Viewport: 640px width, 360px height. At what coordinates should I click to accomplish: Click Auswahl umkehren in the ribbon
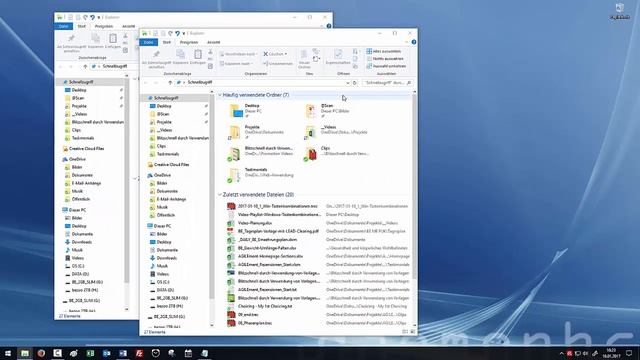(x=386, y=66)
